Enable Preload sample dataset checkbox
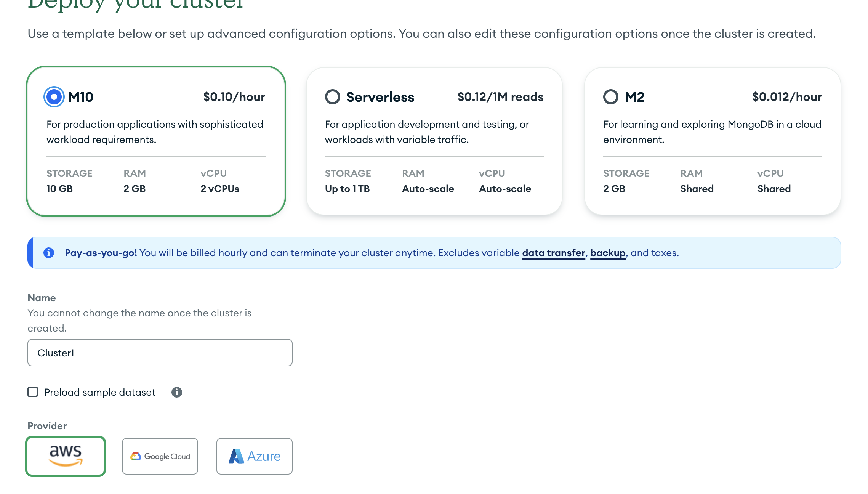 click(33, 392)
